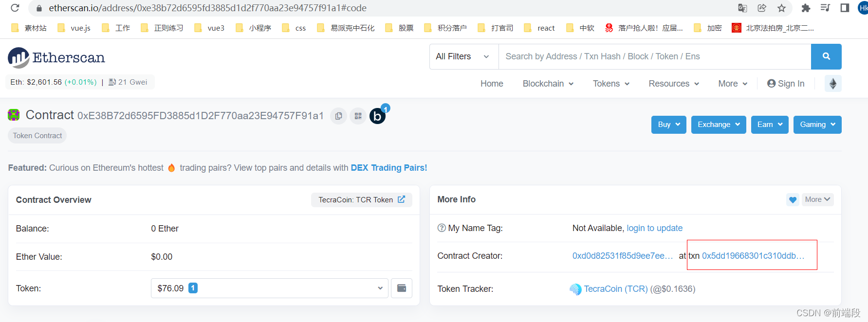
Task: Add address to watch list heart icon
Action: click(793, 199)
